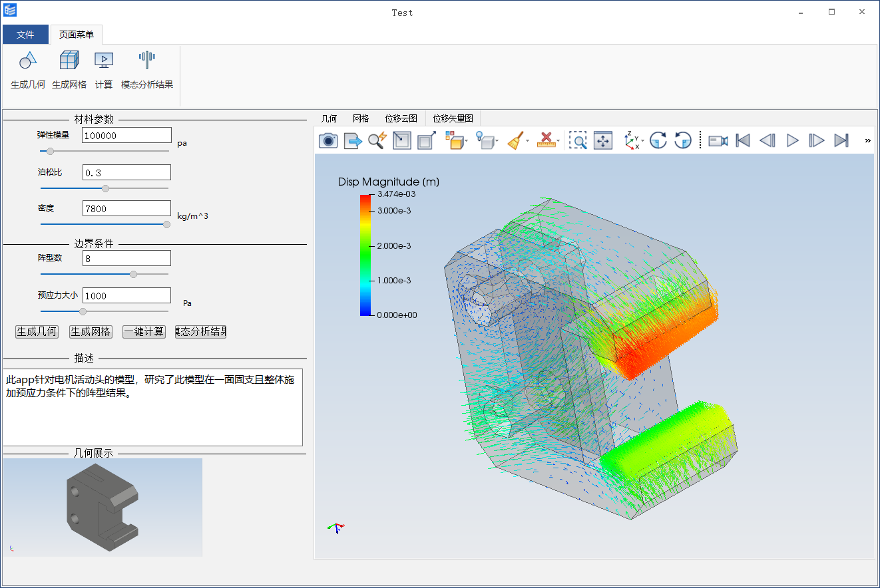
Task: Expand the toolbar overflow chevron
Action: (x=867, y=140)
